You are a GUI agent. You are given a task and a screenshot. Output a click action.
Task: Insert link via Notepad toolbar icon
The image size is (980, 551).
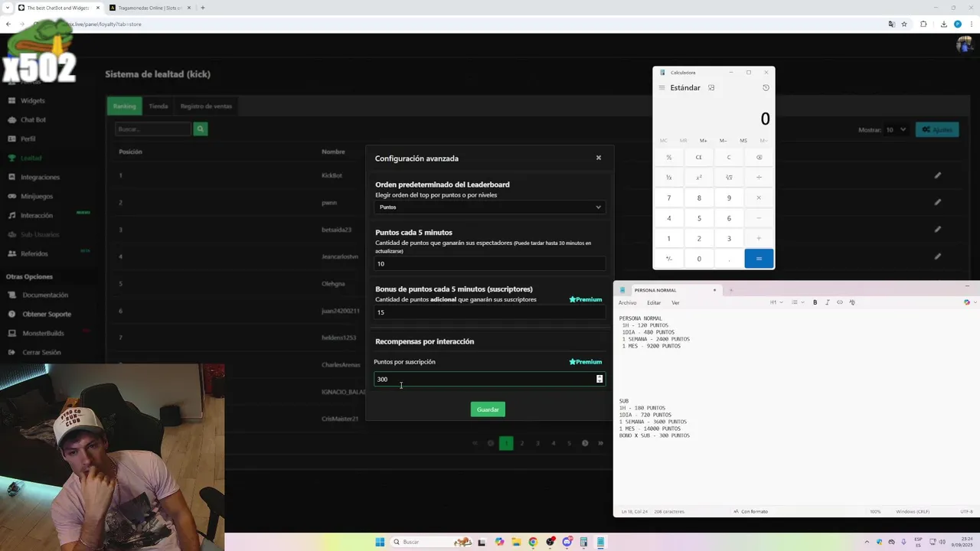click(x=840, y=302)
